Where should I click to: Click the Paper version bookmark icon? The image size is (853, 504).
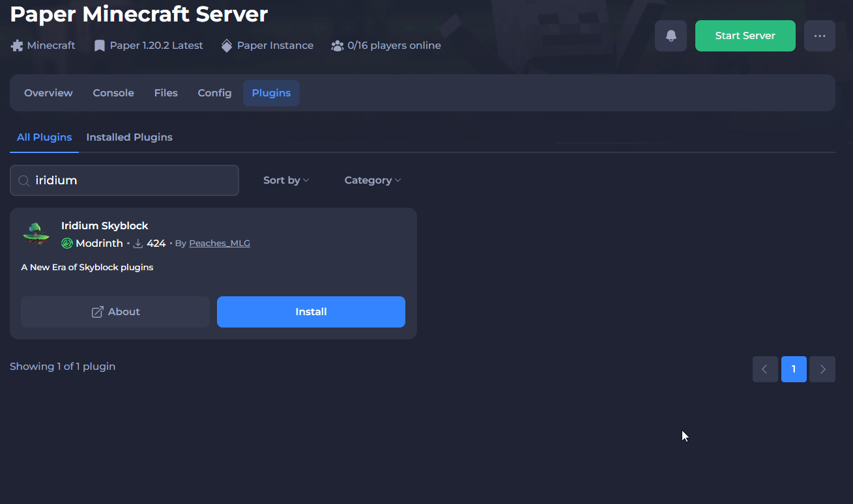coord(100,46)
